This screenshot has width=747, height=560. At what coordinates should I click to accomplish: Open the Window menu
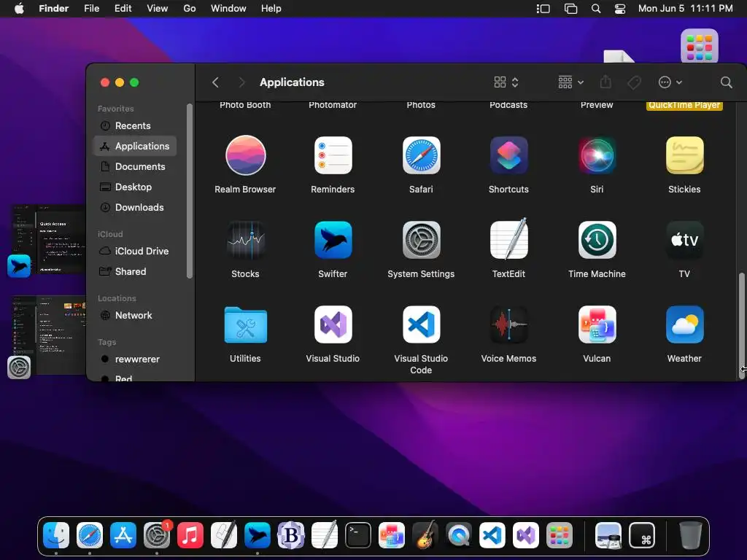228,9
